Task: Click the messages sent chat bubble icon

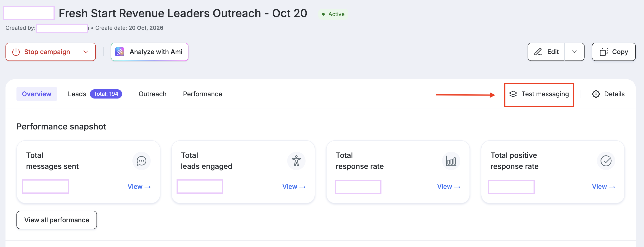Action: 142,161
